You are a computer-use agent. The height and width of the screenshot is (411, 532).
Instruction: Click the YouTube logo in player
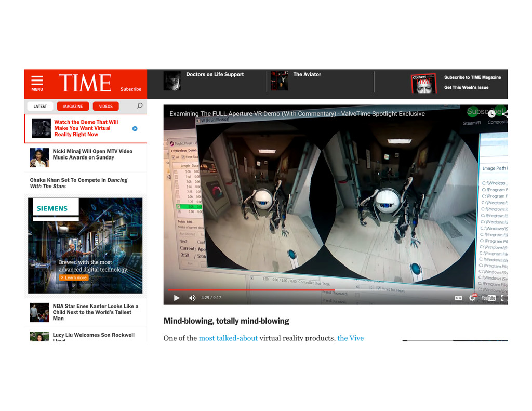pyautogui.click(x=488, y=298)
